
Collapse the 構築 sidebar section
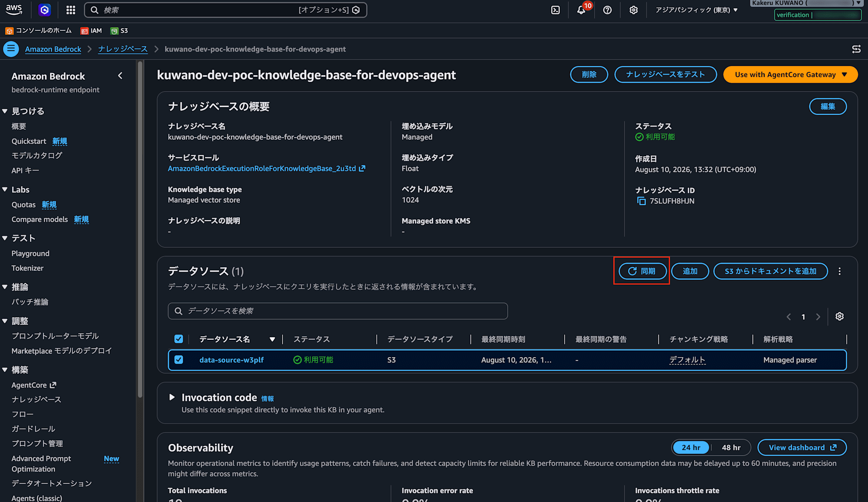5,370
